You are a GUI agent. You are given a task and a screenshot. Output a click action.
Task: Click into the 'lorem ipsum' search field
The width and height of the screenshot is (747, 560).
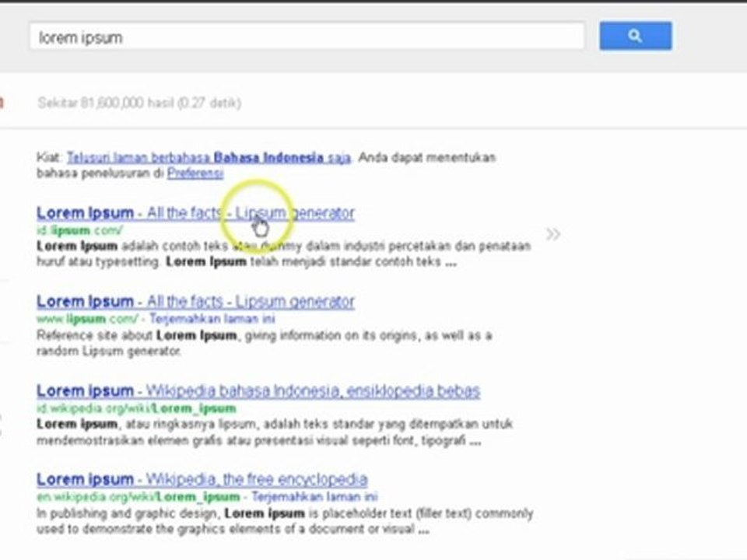tap(307, 37)
